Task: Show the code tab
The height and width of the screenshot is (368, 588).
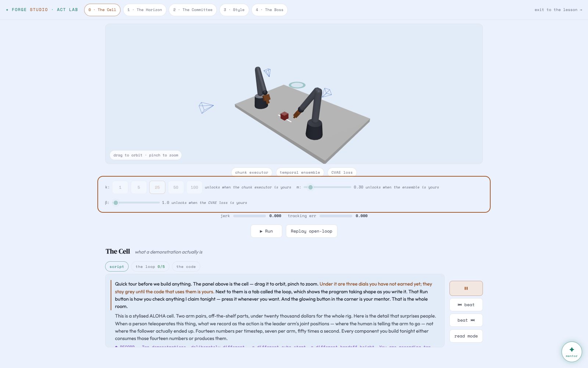Action: pos(186,266)
